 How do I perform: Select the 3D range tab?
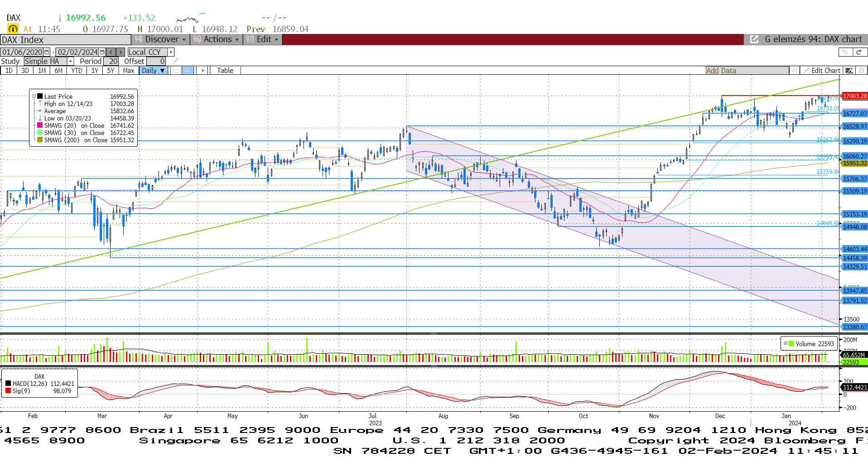[x=25, y=70]
